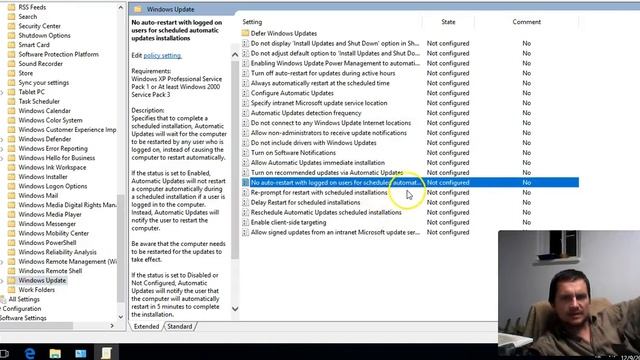Click icon of Allow Automatic Updates immediate installation
Image resolution: width=640 pixels, height=360 pixels.
coord(245,163)
